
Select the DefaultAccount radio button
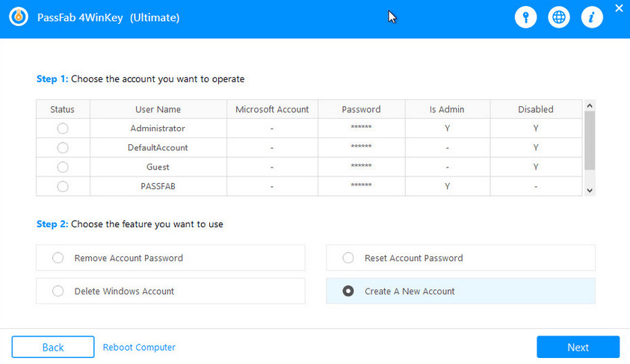click(63, 148)
